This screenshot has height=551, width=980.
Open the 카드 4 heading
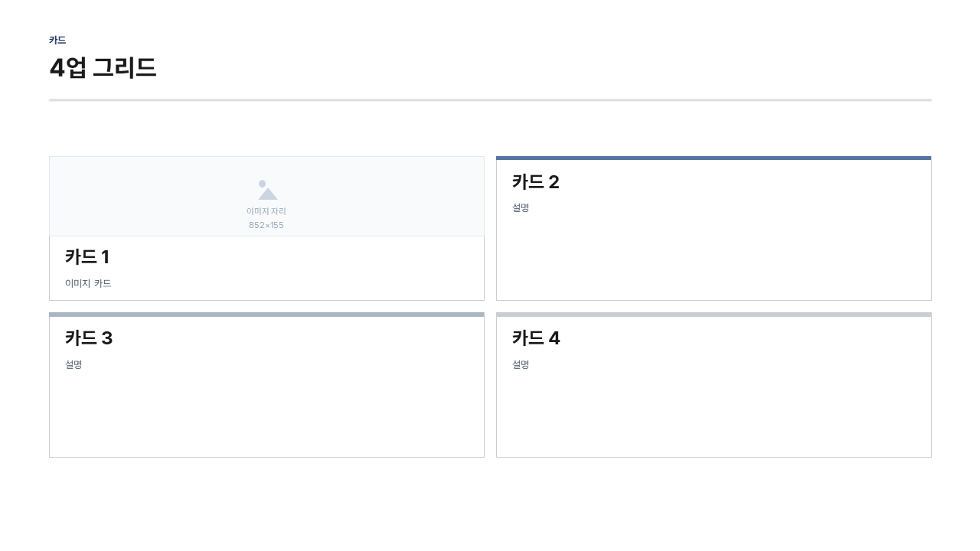(536, 338)
